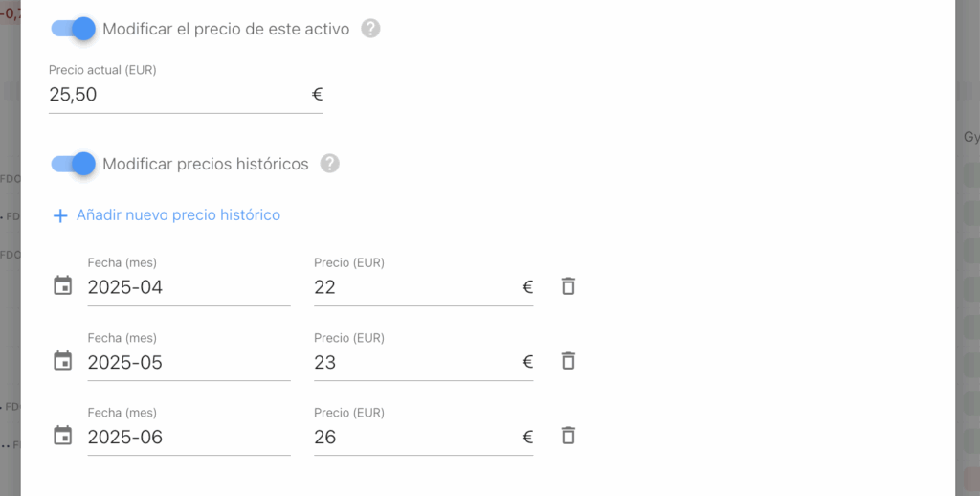Viewport: 980px width, 496px height.
Task: Click help icon beside 'Modificar el precio de este activo'
Action: coord(371,29)
